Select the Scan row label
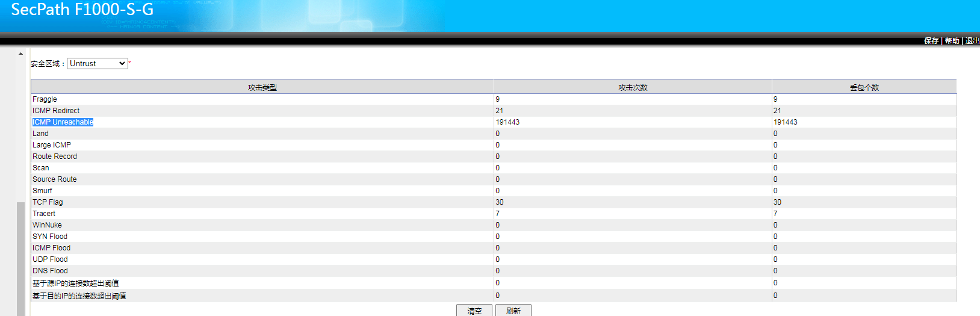980x316 pixels. (41, 168)
